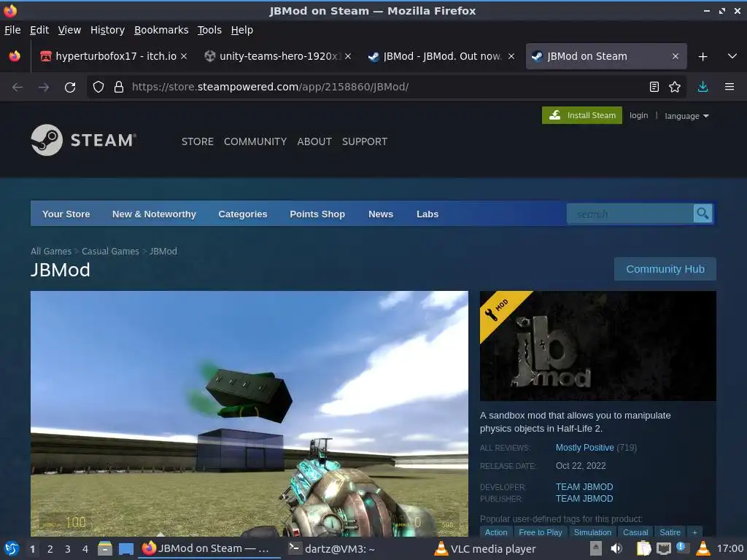Click Install Steam button
747x560 pixels.
click(581, 115)
